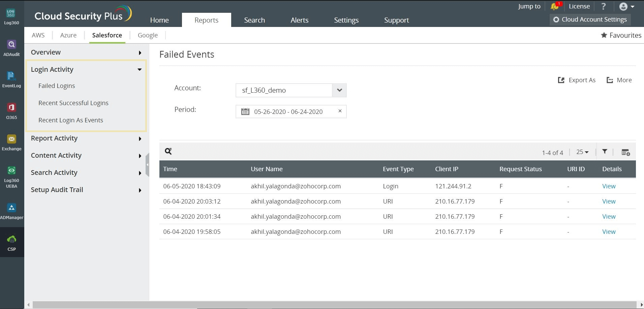This screenshot has height=309, width=644.
Task: Launch EventLog from the sidebar
Action: (11, 80)
